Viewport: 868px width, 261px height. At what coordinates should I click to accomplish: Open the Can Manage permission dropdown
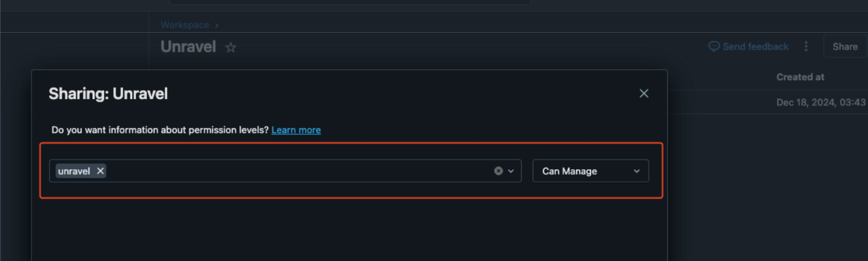[590, 171]
